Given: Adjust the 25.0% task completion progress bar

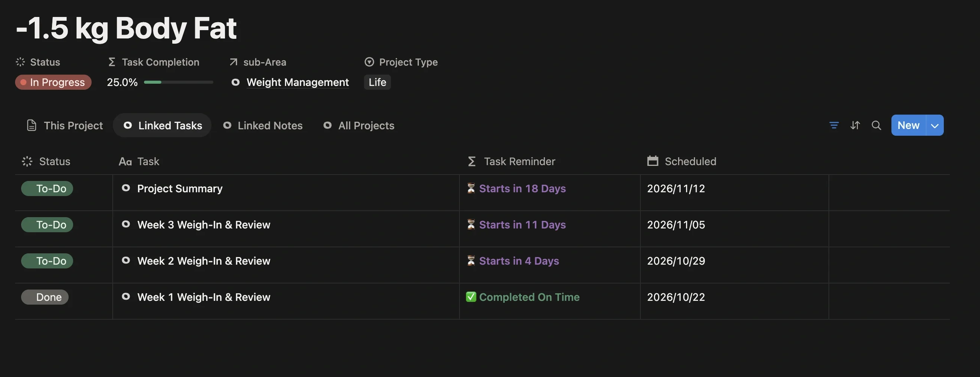Looking at the screenshot, I should pyautogui.click(x=178, y=82).
